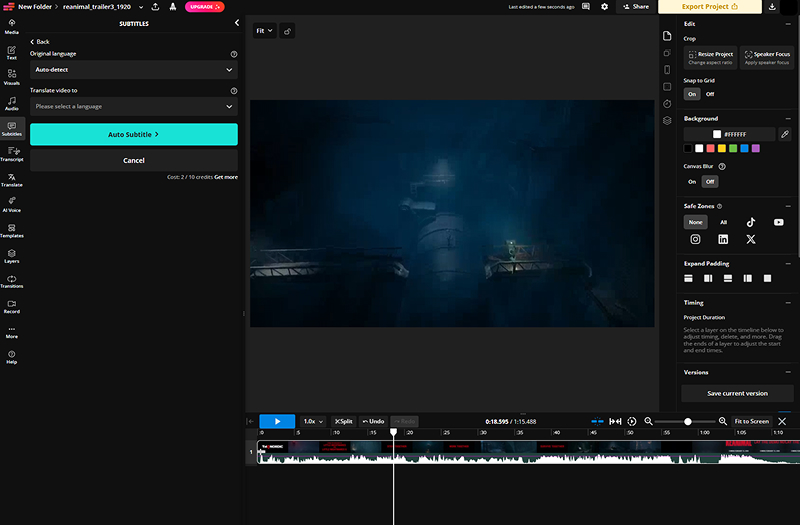The height and width of the screenshot is (525, 800).
Task: Open the Original language Auto-detect dropdown
Action: [x=133, y=70]
